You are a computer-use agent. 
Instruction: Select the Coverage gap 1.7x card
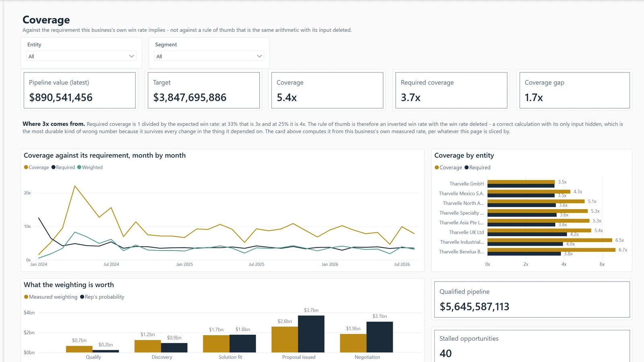coord(575,90)
